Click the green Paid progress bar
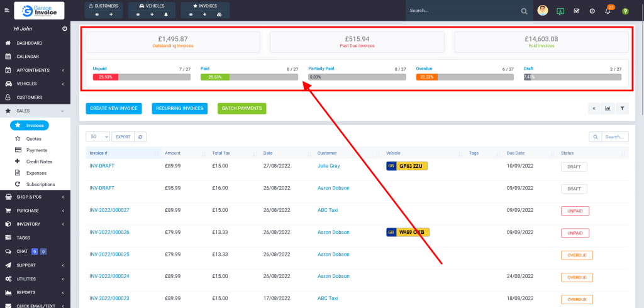This screenshot has width=644, height=308. pyautogui.click(x=249, y=77)
